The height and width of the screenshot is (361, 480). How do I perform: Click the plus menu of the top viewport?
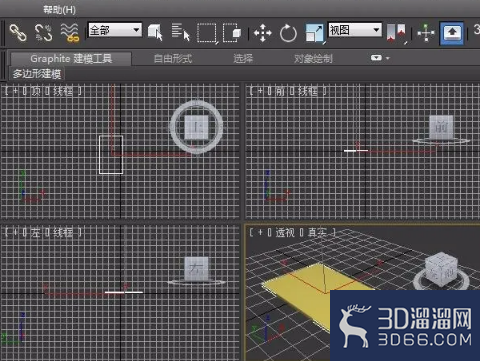coord(15,91)
